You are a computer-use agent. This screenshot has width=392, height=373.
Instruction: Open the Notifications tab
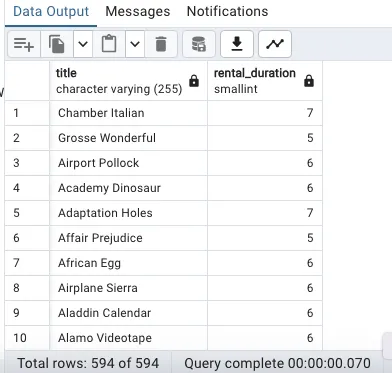227,11
